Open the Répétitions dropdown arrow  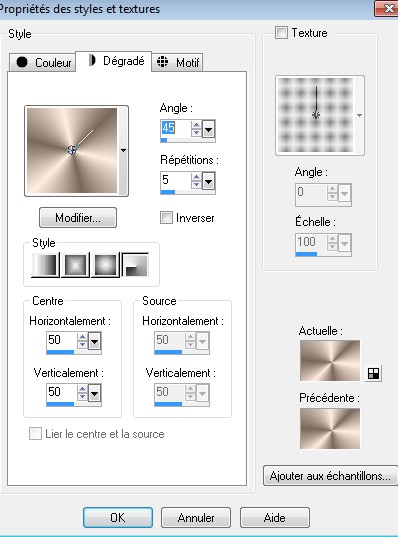[x=209, y=182]
